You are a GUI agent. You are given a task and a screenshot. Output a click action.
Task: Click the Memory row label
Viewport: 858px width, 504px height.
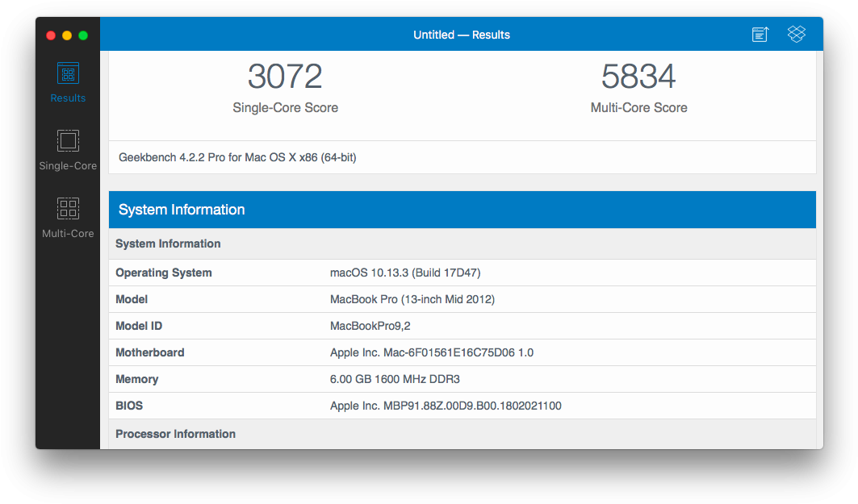[x=136, y=379]
